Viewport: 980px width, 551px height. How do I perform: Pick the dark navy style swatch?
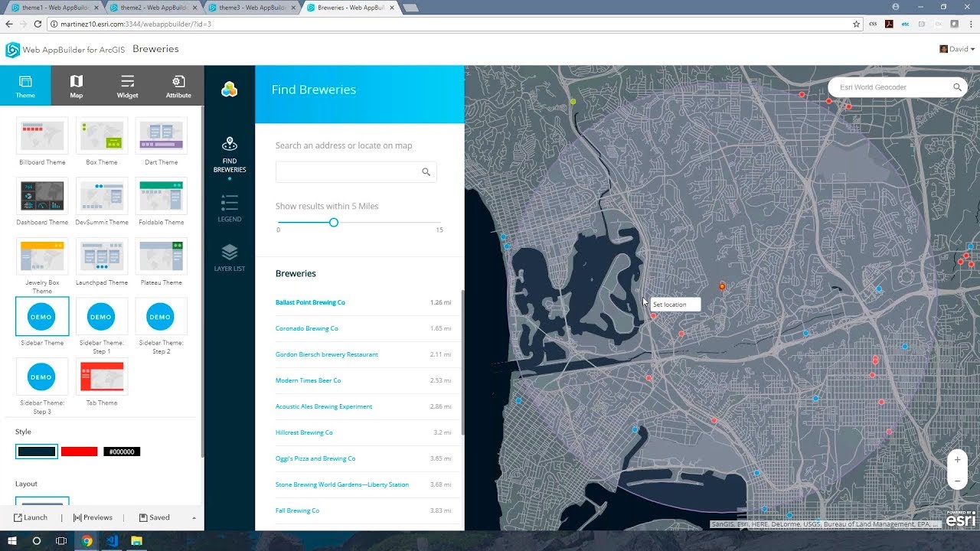(x=37, y=452)
